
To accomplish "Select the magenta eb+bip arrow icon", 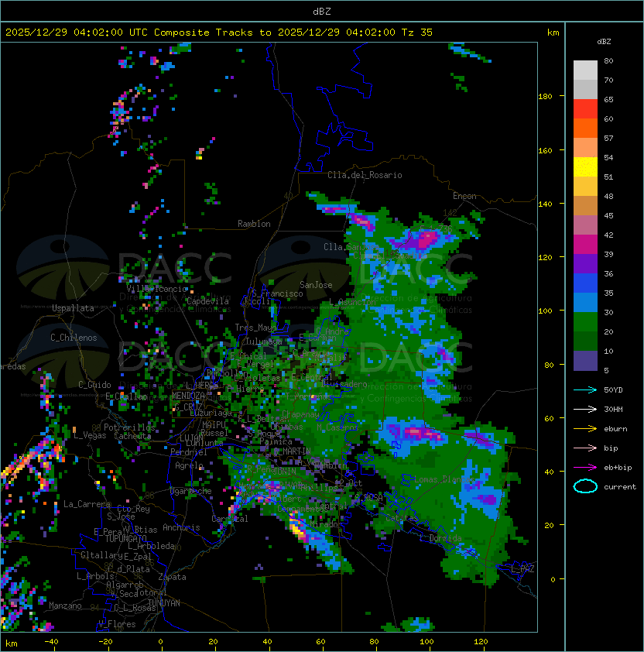I will click(585, 467).
